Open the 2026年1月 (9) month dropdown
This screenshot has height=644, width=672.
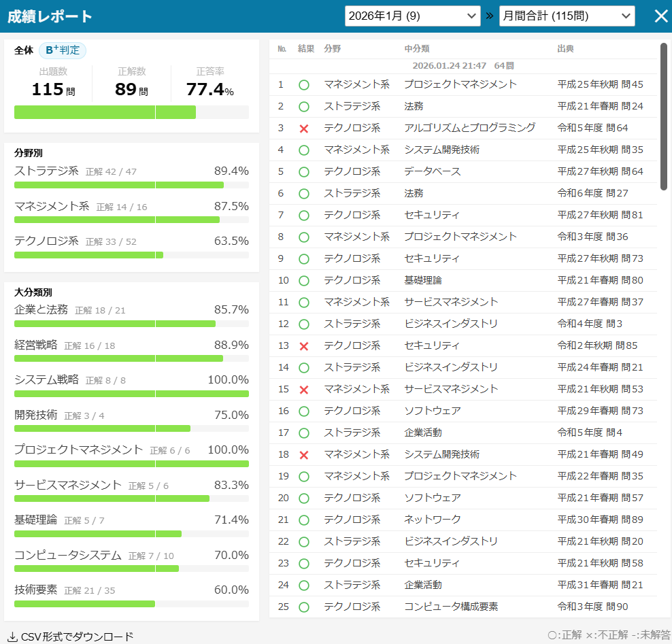tap(412, 16)
